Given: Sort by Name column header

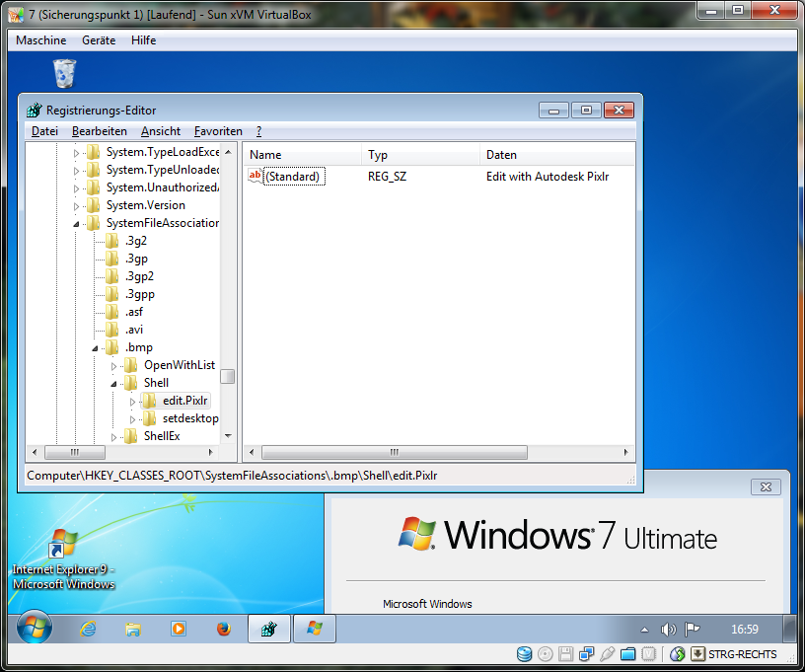Looking at the screenshot, I should 302,155.
